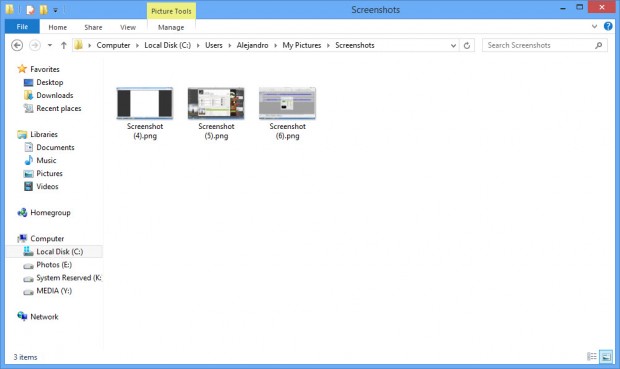Screen dimensions: 620x369
Task: Click the New Folder quick access icon
Action: click(43, 9)
